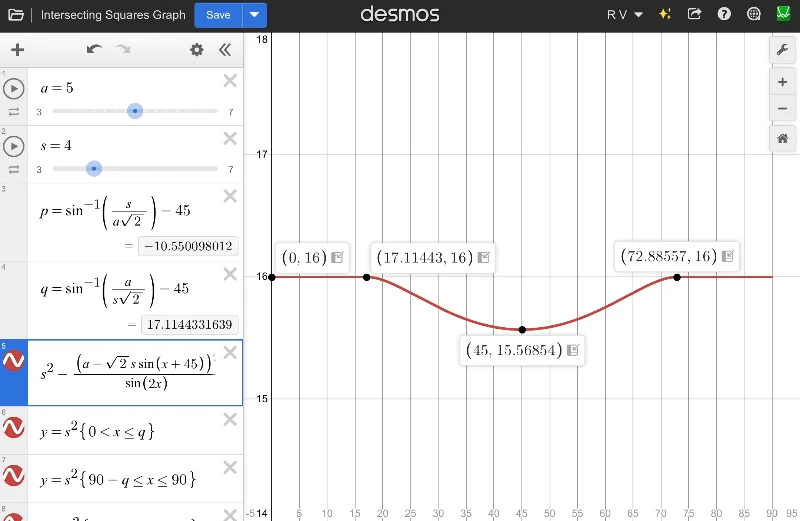Hide the expression 5 curve
The height and width of the screenshot is (521, 800).
(x=14, y=361)
